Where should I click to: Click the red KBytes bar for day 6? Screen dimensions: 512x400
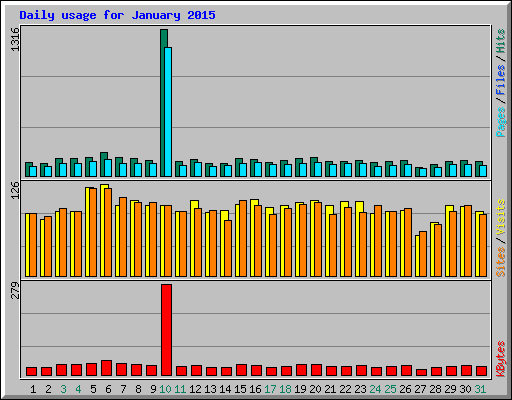(x=106, y=368)
